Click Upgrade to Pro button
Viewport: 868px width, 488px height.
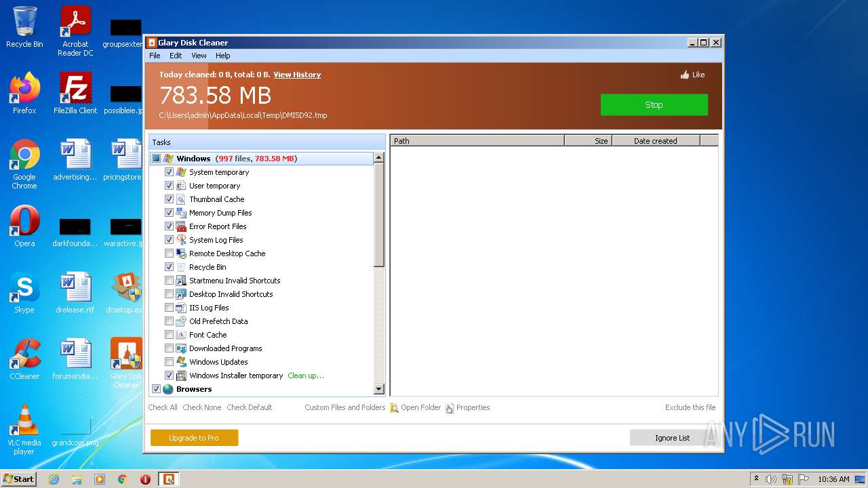194,438
